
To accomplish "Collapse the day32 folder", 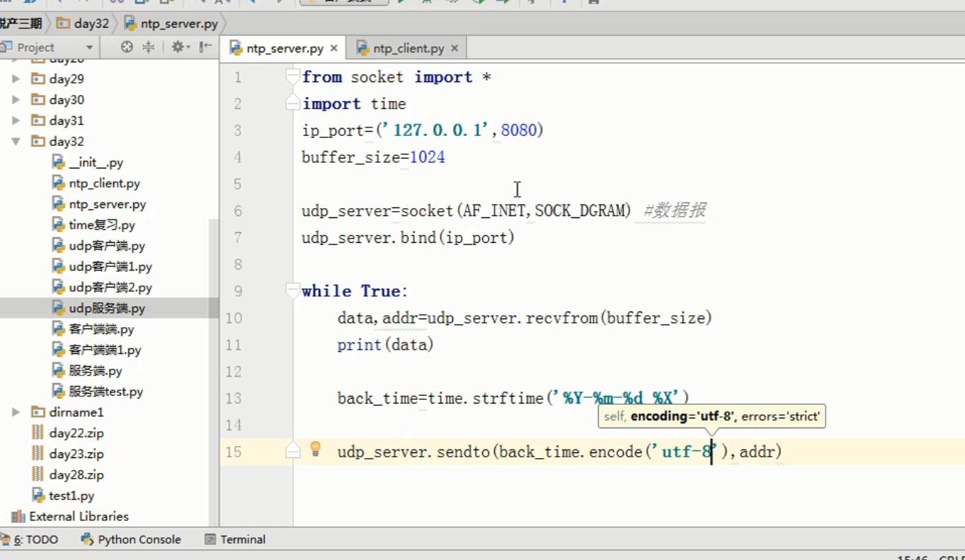I will [16, 142].
